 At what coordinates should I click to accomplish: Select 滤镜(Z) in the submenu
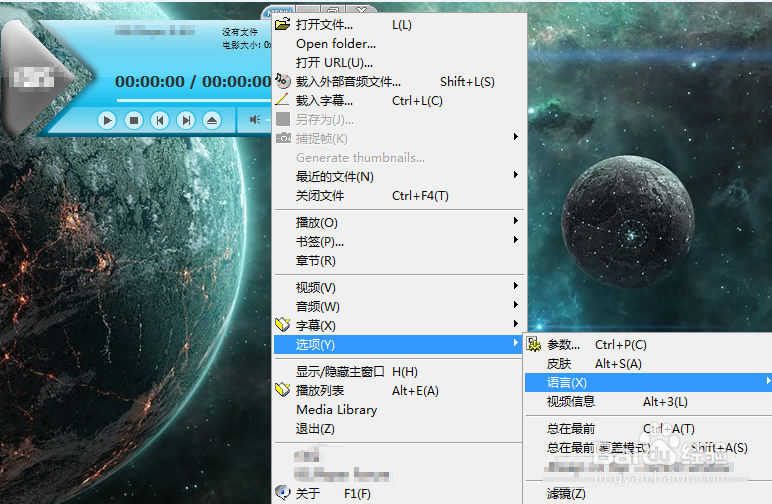pyautogui.click(x=648, y=494)
